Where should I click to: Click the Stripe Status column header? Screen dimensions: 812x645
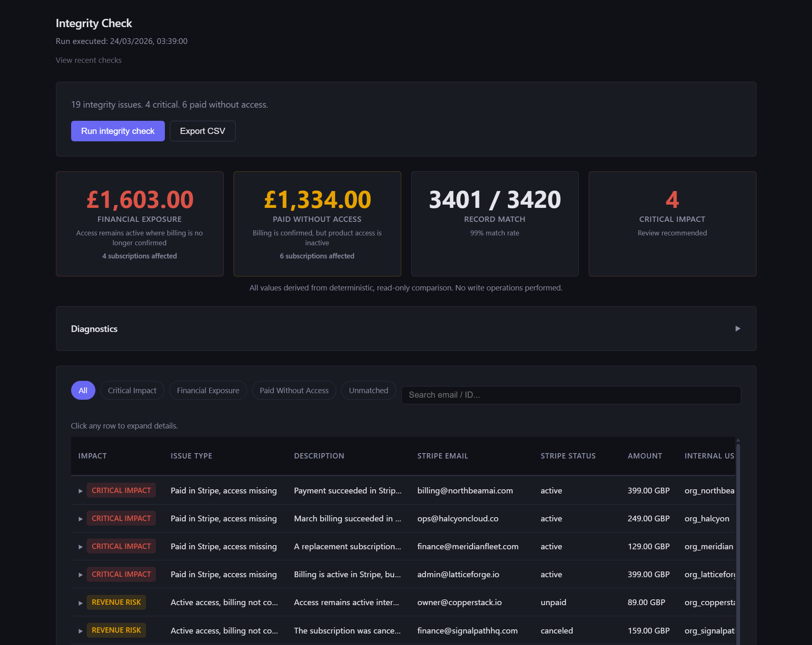(x=568, y=456)
